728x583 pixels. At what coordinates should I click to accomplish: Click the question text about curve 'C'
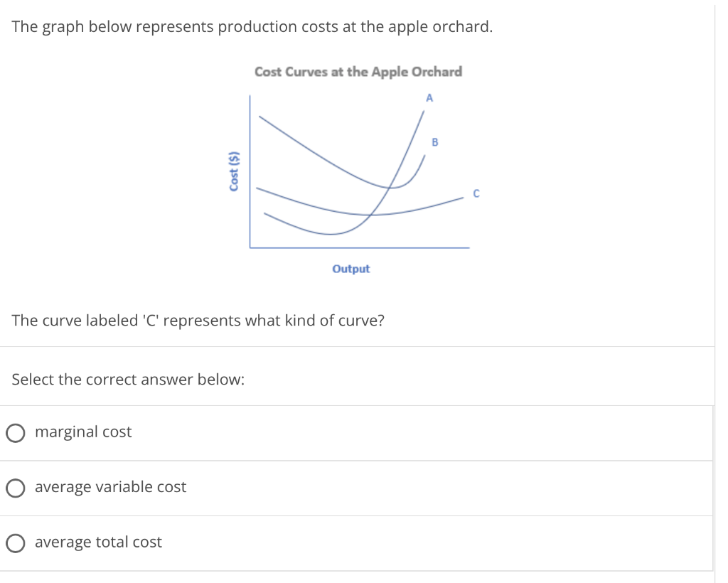point(198,321)
